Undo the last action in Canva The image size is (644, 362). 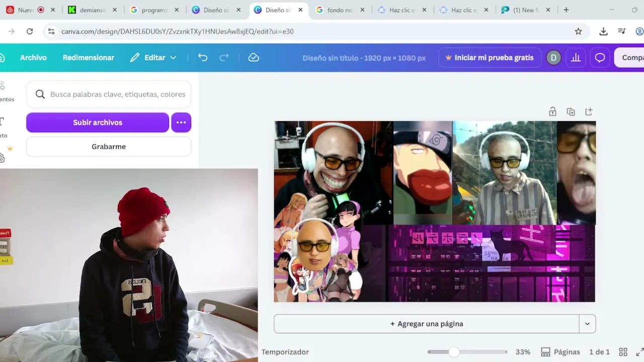(203, 57)
